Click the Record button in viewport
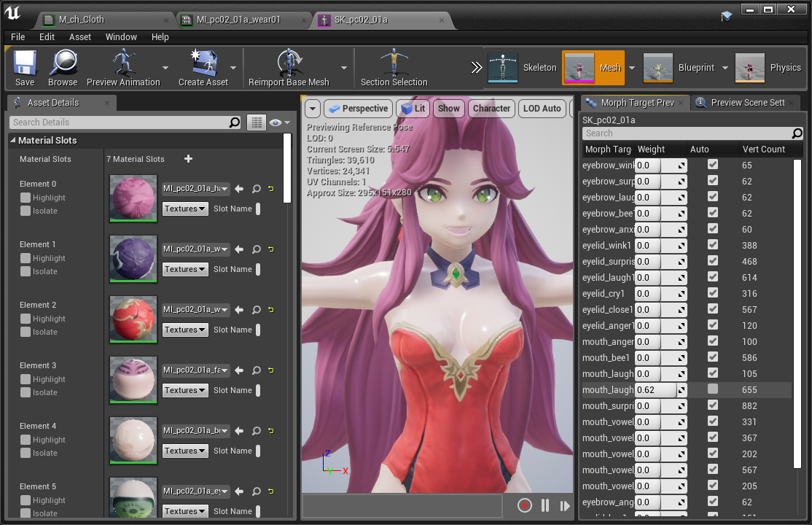812x525 pixels. tap(525, 505)
